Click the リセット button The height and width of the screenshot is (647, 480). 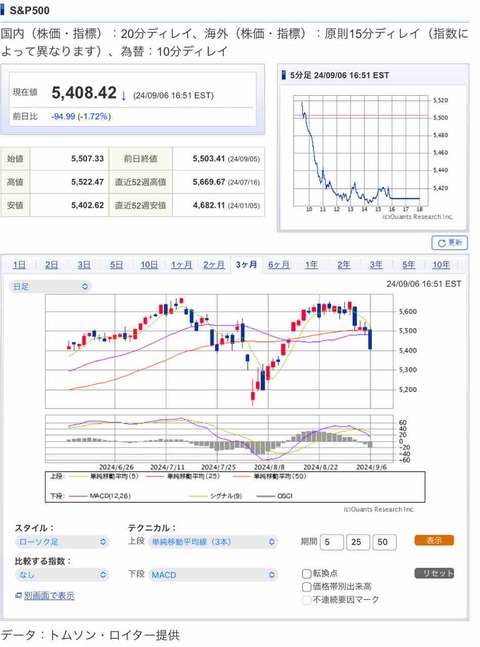point(434,573)
